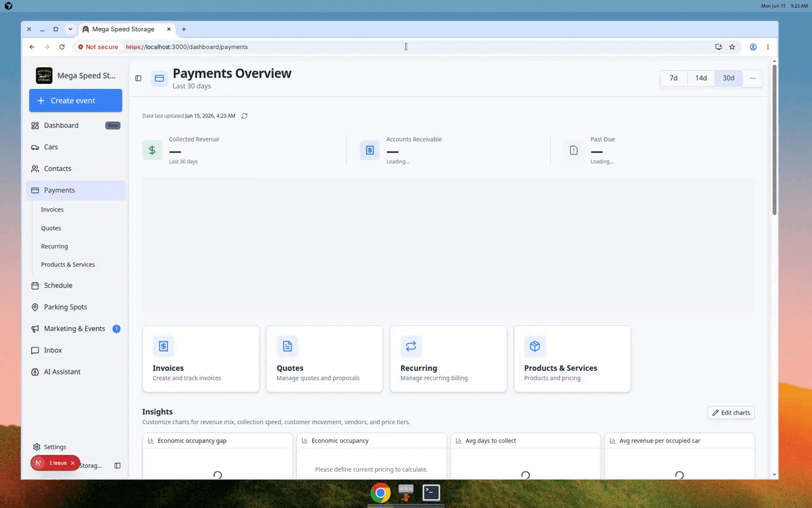Click the browser forward arrow
This screenshot has height=508, width=812.
pyautogui.click(x=47, y=47)
